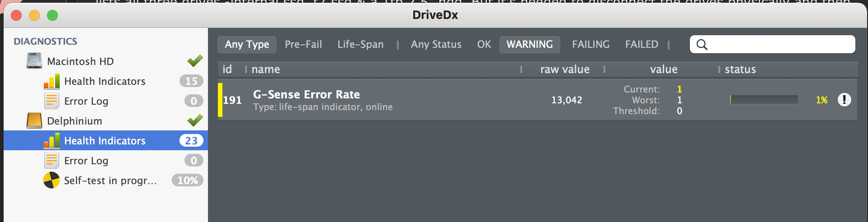Click in the search input field
The width and height of the screenshot is (868, 222).
[772, 44]
